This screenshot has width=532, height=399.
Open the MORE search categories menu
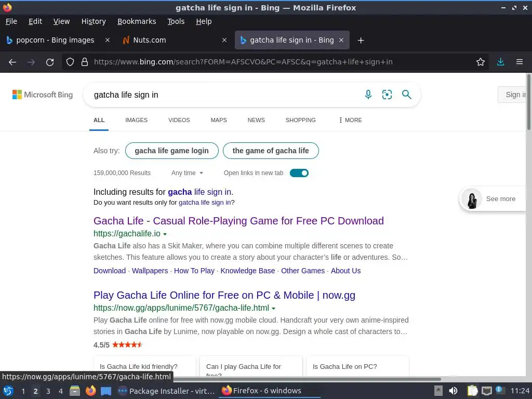pos(351,120)
